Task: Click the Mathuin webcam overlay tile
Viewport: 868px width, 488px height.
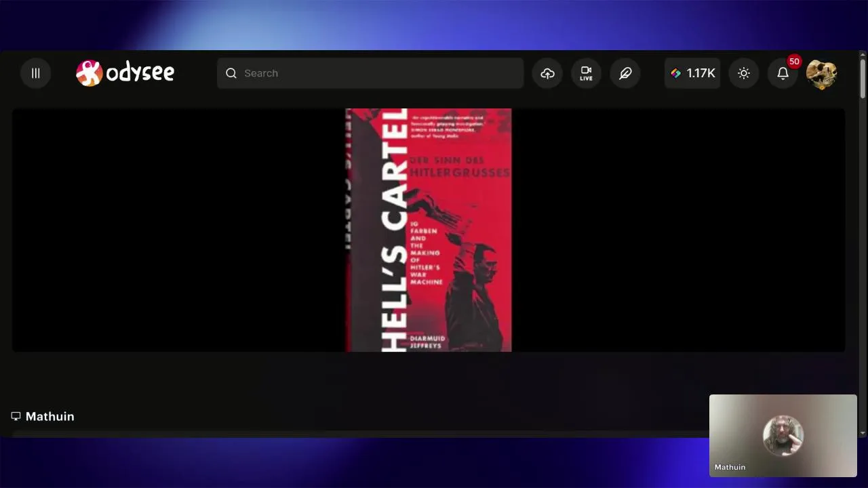Action: click(x=783, y=436)
